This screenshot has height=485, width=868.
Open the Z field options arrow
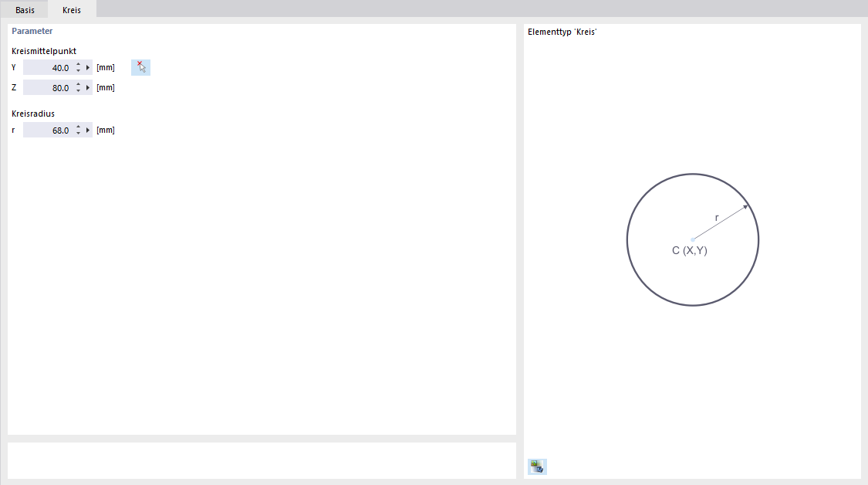pyautogui.click(x=87, y=87)
